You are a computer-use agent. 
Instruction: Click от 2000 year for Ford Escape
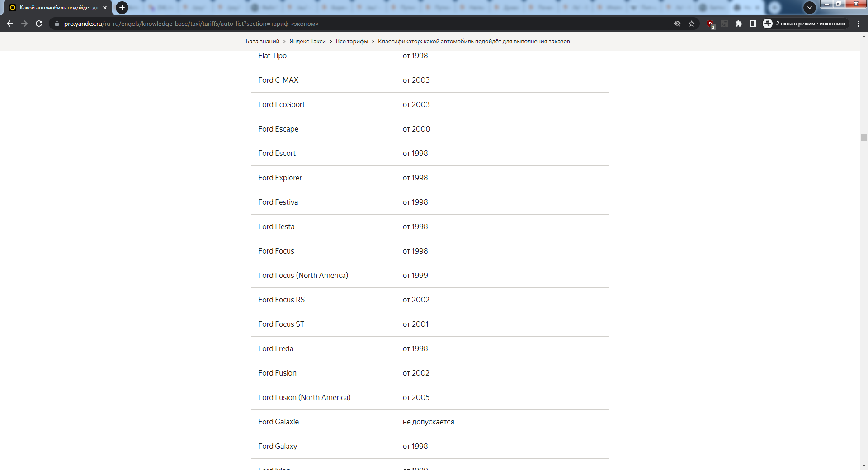pyautogui.click(x=416, y=129)
